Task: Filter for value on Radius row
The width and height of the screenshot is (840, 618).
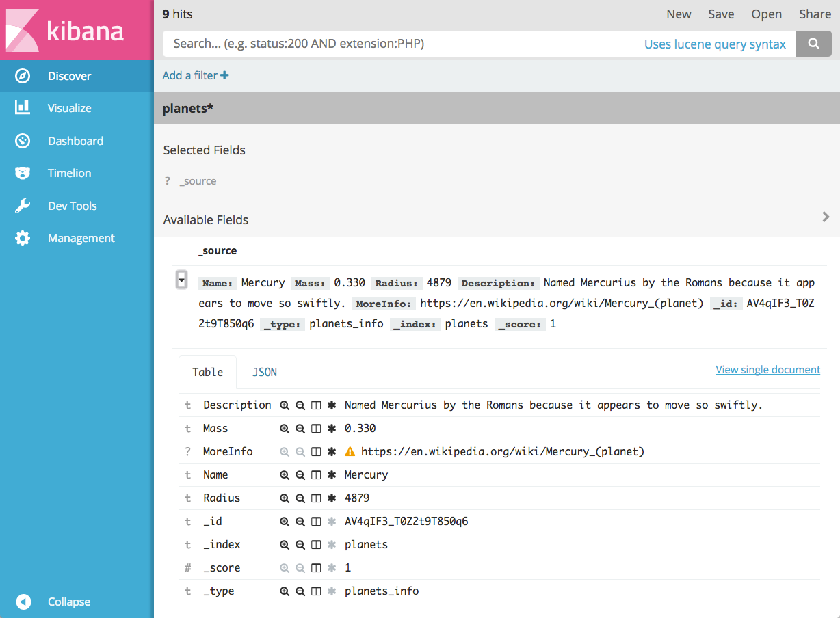Action: pos(285,498)
